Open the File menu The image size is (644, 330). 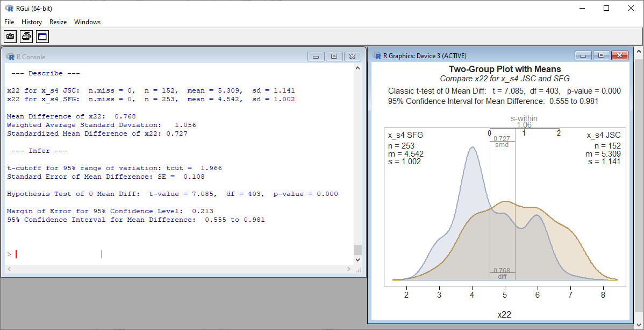(9, 22)
